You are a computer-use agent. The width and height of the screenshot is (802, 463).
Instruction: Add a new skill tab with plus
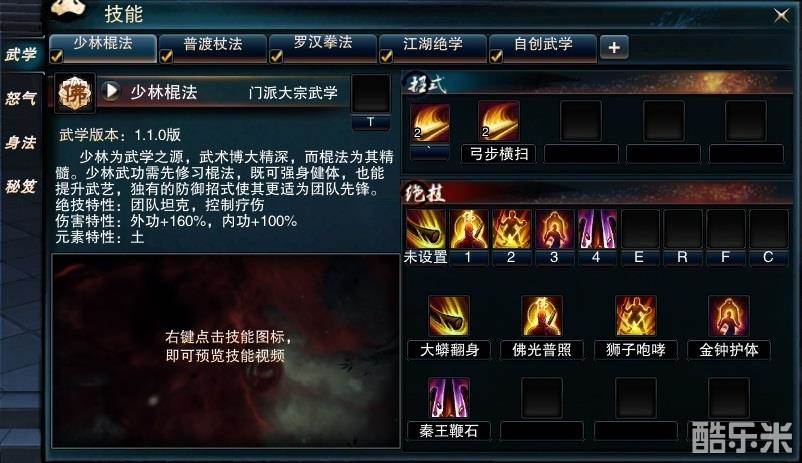point(614,48)
